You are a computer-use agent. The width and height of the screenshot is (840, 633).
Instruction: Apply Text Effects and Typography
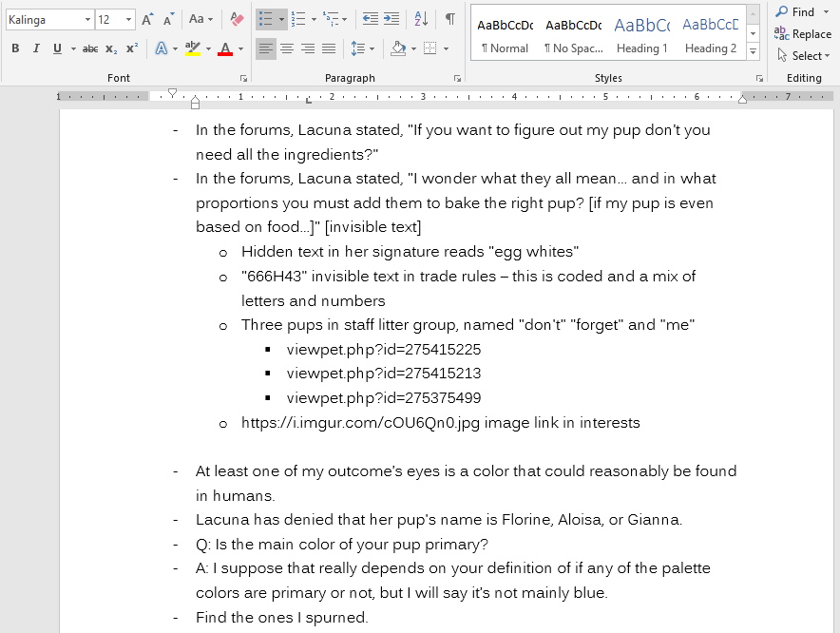(x=161, y=48)
